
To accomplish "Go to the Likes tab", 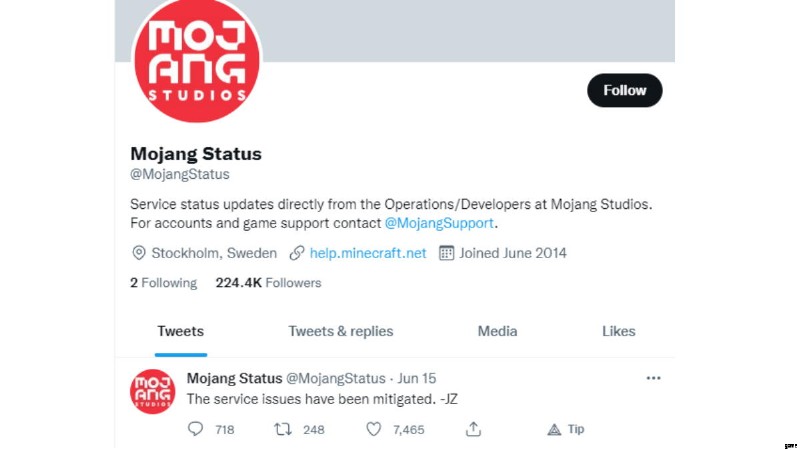I will click(x=618, y=331).
